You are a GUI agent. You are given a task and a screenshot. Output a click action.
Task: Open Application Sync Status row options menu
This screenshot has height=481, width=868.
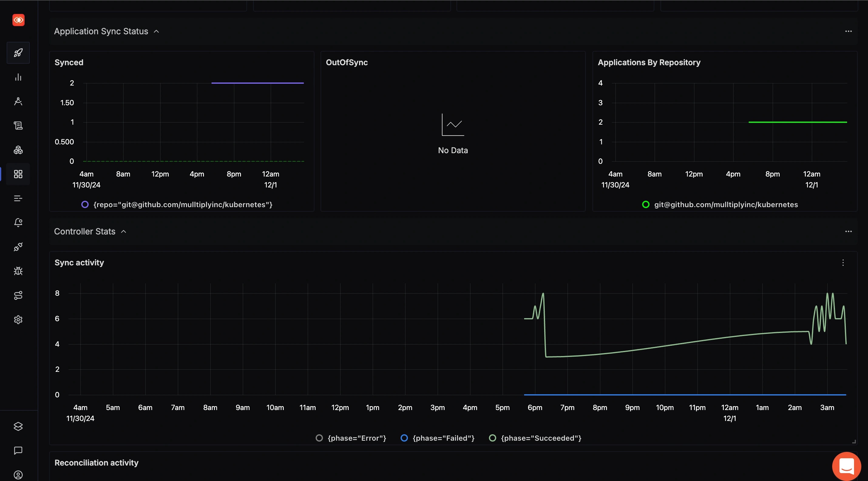(x=849, y=31)
